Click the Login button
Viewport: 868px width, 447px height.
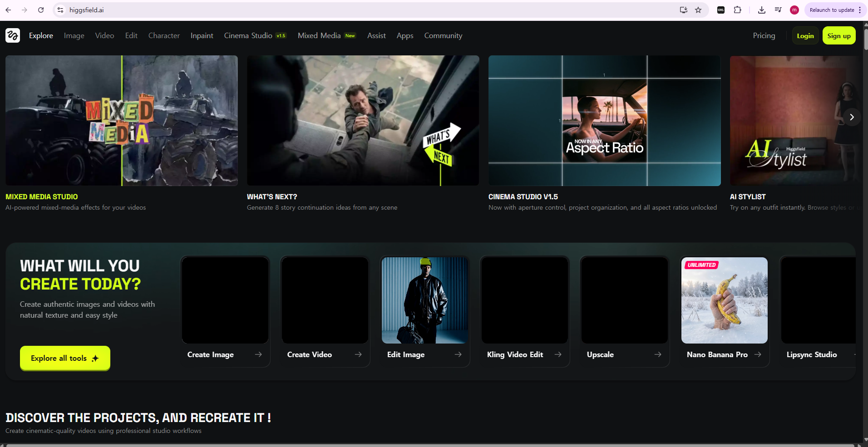[x=805, y=36]
